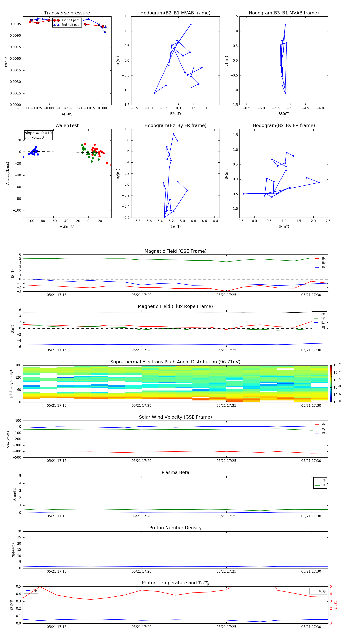Click the Suprathermal Electrons Pitch Angle title
Viewport: 351px width, 644px height.
tap(175, 362)
